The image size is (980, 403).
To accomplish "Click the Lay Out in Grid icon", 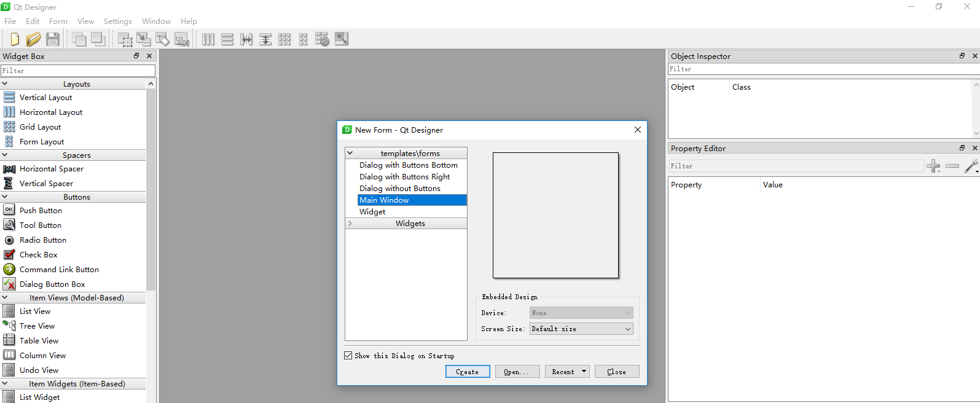I will (284, 39).
